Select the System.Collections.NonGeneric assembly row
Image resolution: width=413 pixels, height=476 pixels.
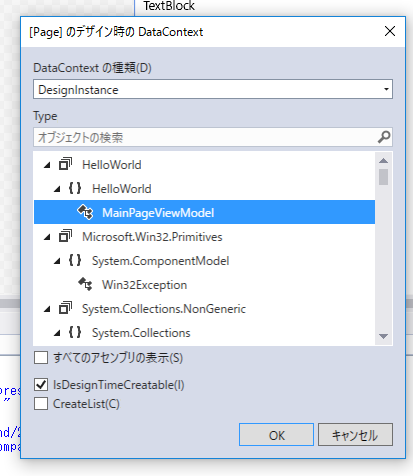[x=204, y=309]
